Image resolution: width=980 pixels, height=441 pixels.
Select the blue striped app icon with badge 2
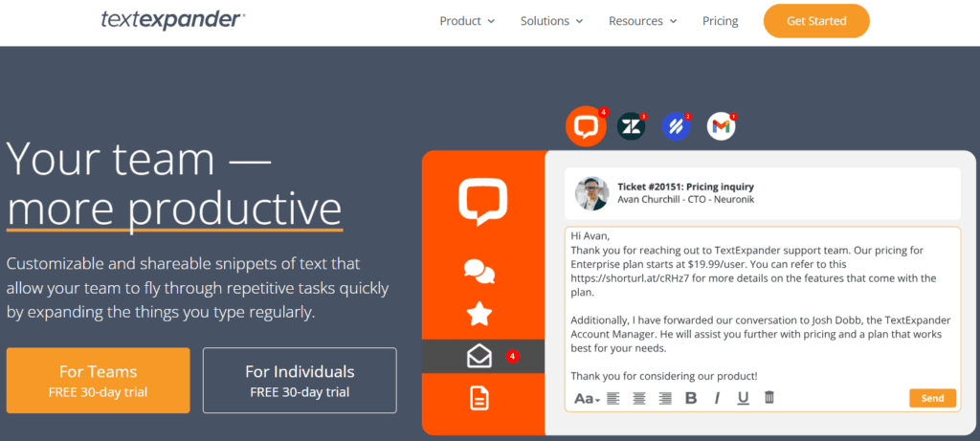coord(677,127)
